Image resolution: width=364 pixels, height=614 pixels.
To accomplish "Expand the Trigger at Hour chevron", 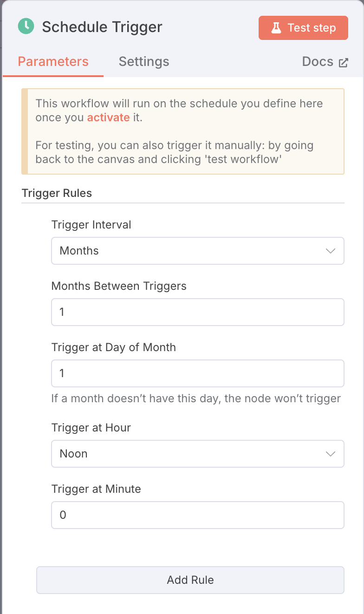I will tap(331, 454).
